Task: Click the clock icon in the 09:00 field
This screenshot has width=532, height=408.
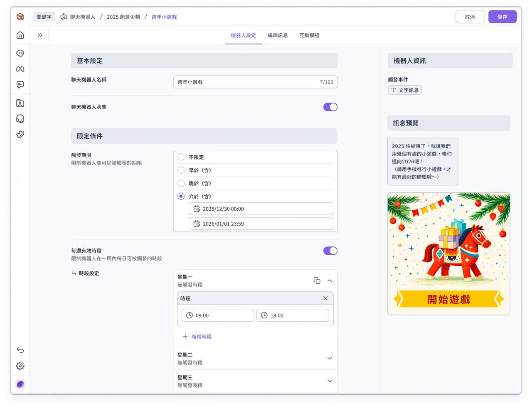Action: [x=190, y=315]
